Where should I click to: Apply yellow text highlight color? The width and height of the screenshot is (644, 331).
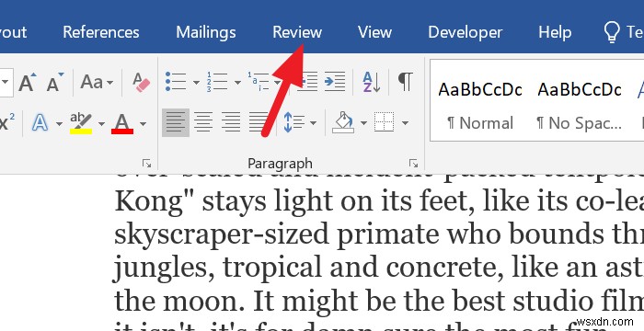tap(81, 123)
